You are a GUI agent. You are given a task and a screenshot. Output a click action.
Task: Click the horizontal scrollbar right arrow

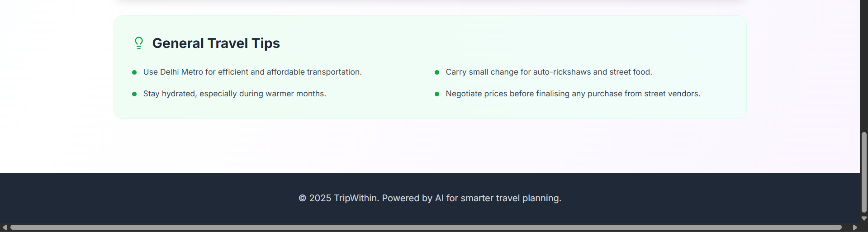coord(855,227)
